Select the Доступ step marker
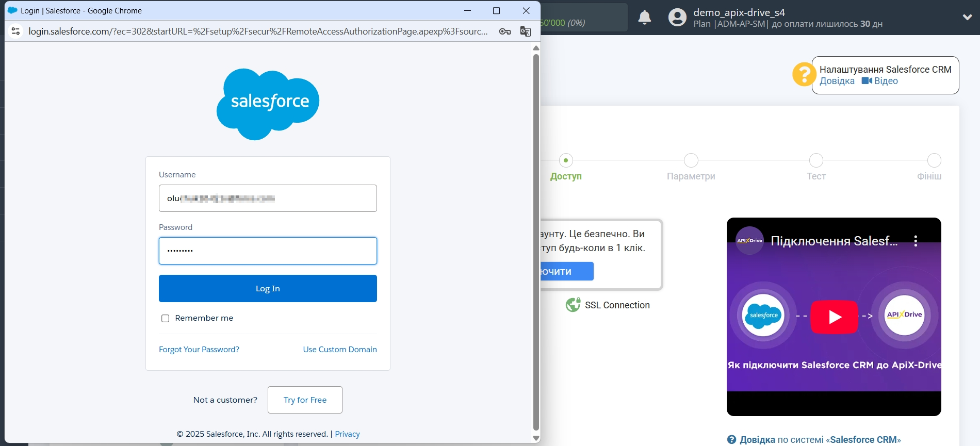 [566, 160]
